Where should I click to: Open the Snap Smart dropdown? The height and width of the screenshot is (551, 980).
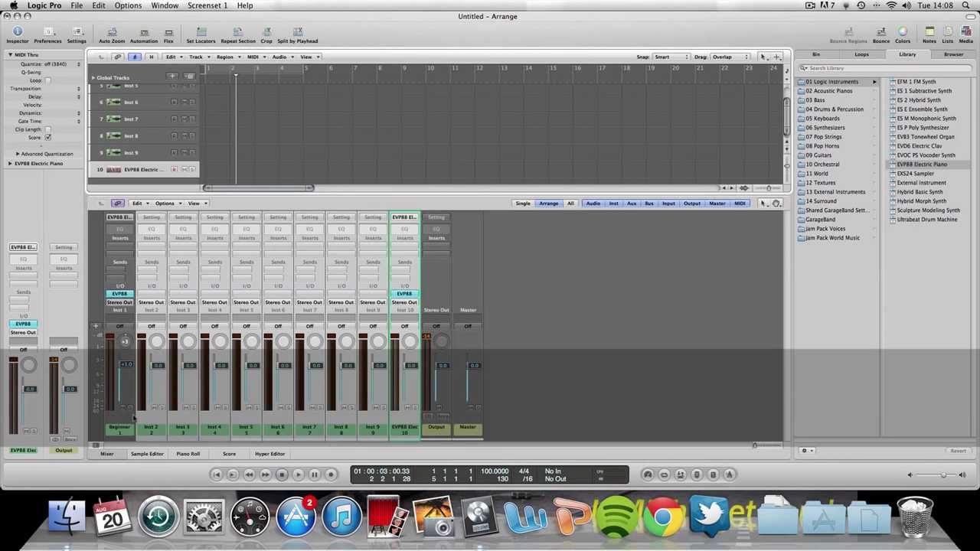click(x=671, y=57)
